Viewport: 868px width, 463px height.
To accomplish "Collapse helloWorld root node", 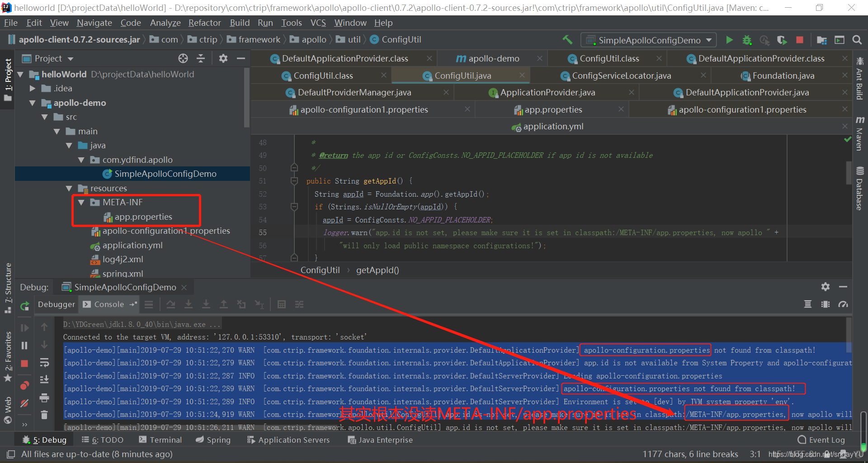I will pos(20,74).
